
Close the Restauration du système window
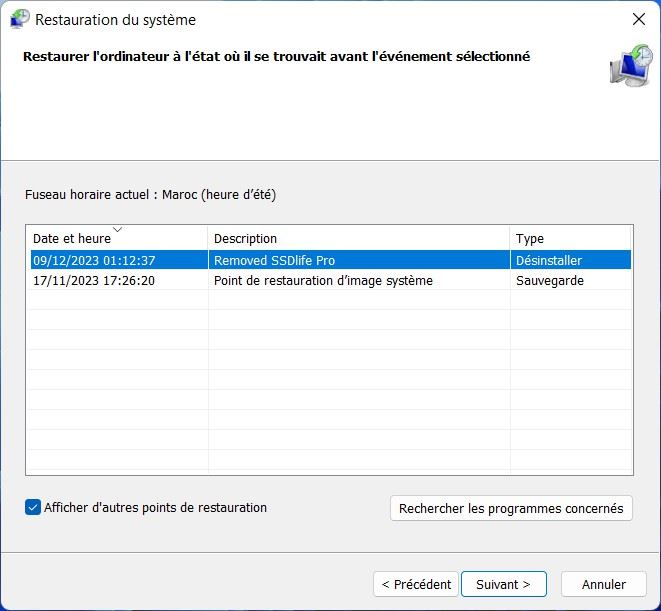point(639,19)
